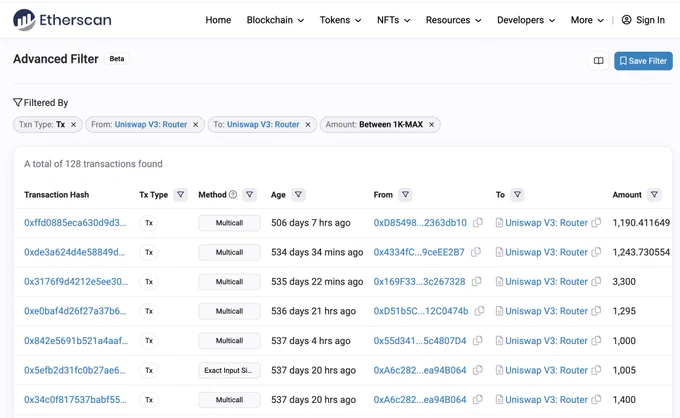Expand the More menu
Viewport: 680px width, 418px height.
587,20
